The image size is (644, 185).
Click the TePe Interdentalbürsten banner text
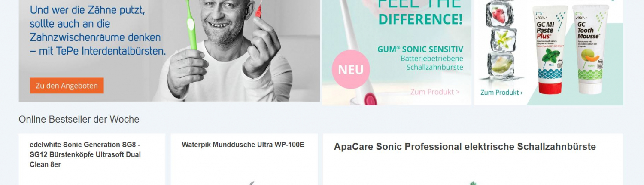pos(97,30)
